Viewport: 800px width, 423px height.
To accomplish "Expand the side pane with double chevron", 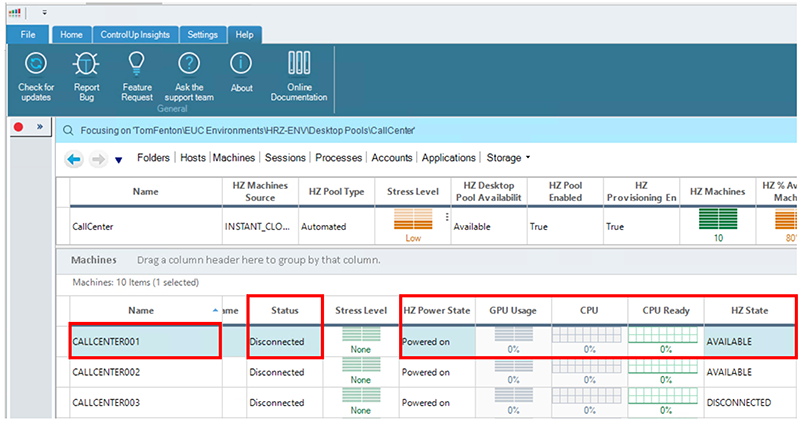I will coord(40,127).
